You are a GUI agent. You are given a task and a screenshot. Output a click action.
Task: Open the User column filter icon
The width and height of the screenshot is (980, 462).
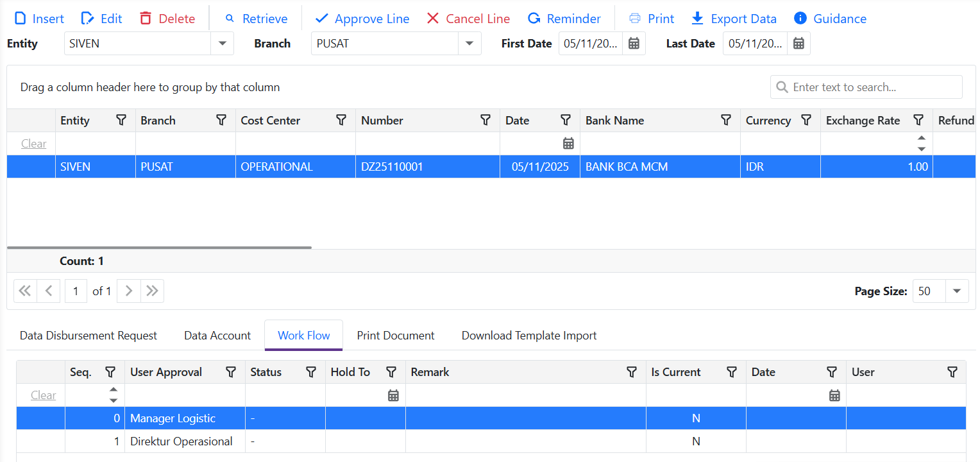[952, 372]
